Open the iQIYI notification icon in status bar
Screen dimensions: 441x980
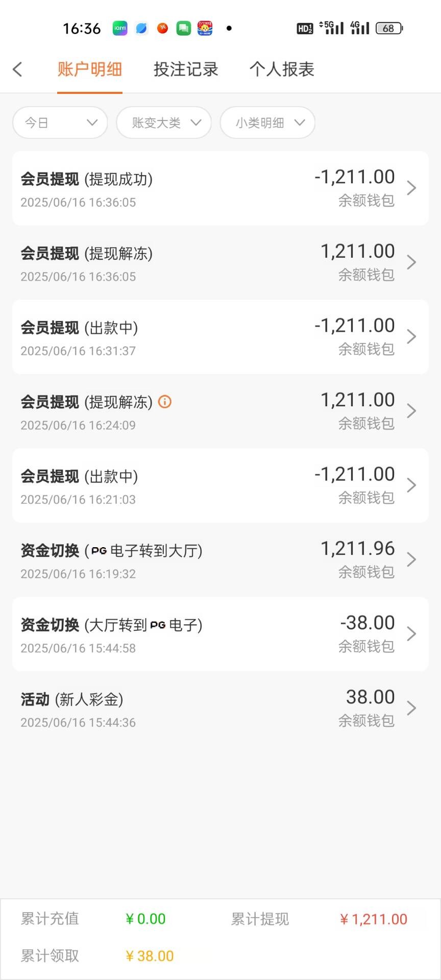[x=120, y=28]
